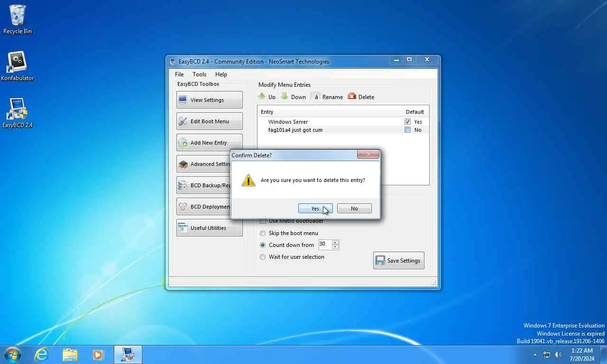607x364 pixels.
Task: Decrease countdown with the down arrow
Action: pos(335,247)
